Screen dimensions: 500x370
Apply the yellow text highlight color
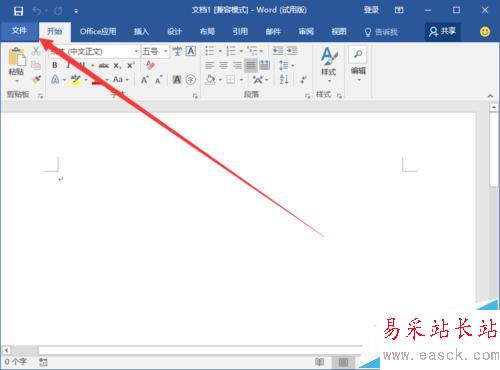coord(76,80)
